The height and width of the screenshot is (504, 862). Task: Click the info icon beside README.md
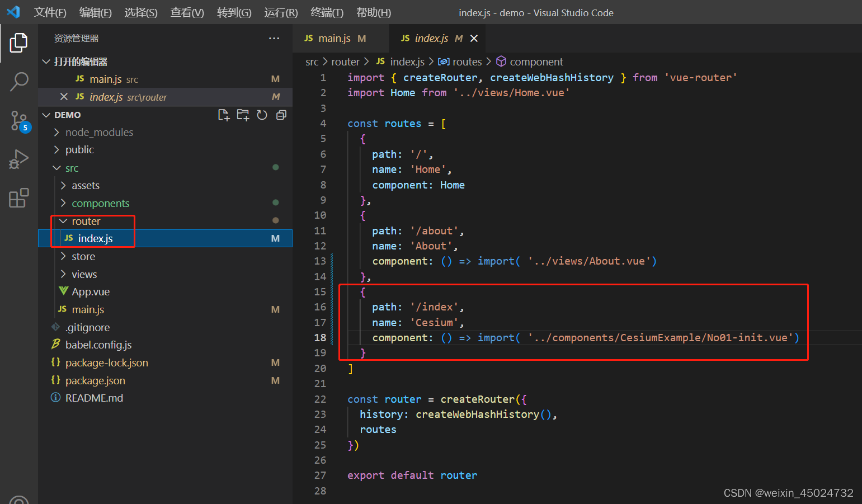[x=55, y=398]
